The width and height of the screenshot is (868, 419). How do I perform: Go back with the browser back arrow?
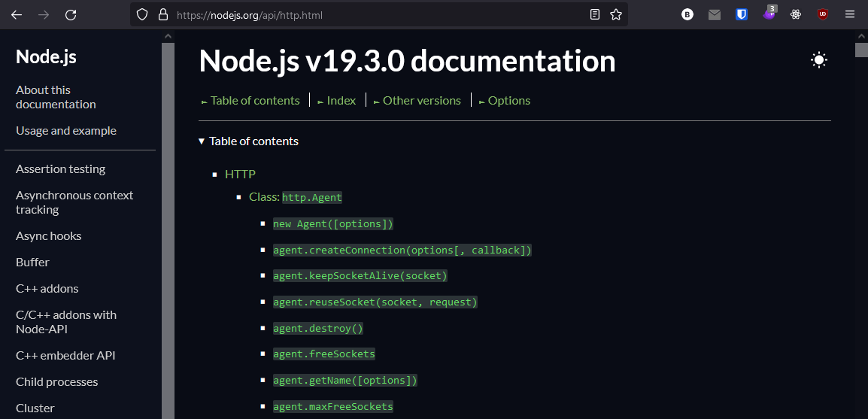(x=17, y=15)
